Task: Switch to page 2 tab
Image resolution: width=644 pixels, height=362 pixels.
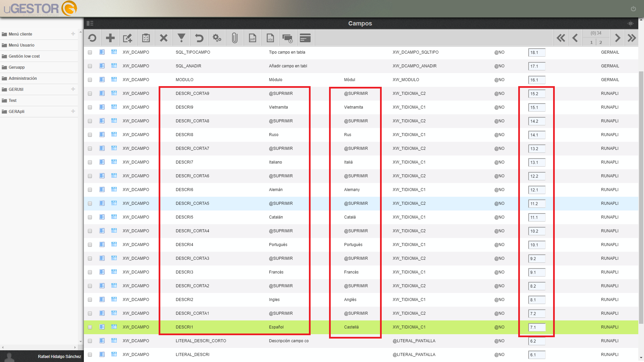Action: [600, 42]
